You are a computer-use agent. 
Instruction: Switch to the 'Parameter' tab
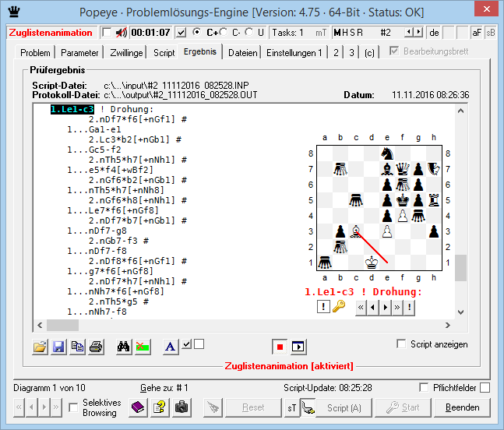click(x=79, y=53)
